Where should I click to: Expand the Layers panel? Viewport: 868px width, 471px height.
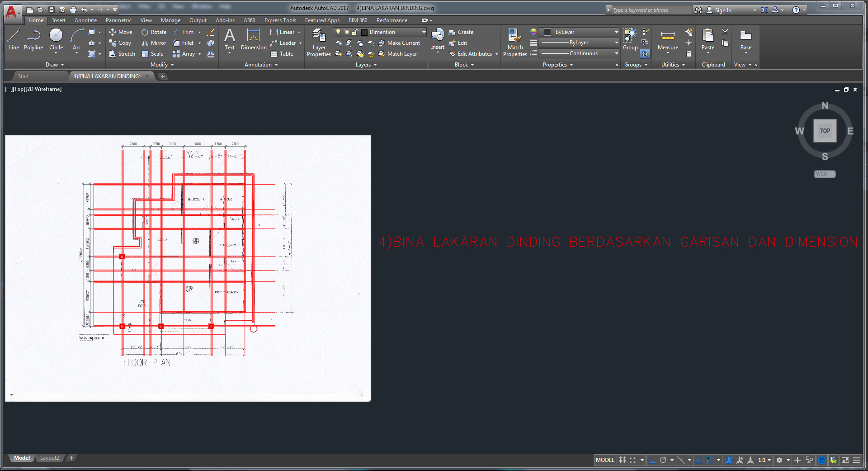click(x=366, y=65)
